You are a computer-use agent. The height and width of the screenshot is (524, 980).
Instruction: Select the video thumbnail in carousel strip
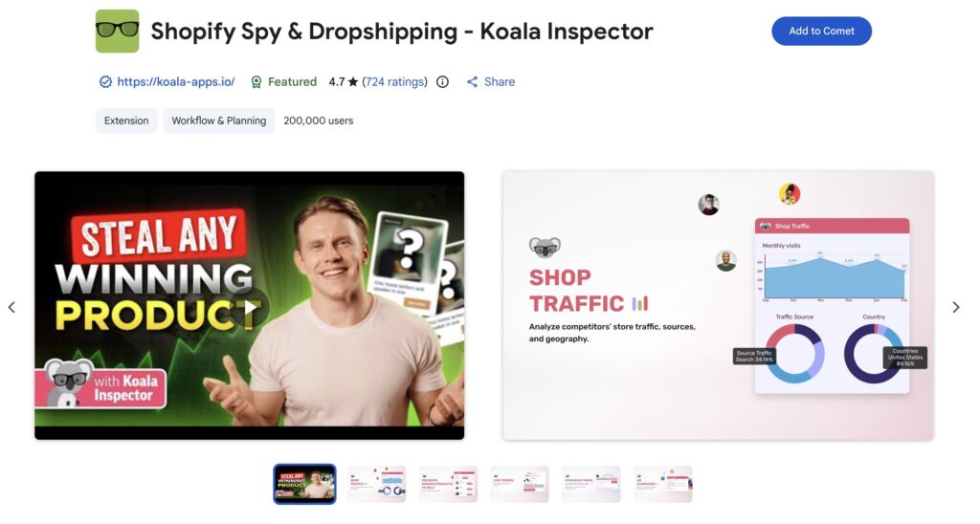coord(304,484)
